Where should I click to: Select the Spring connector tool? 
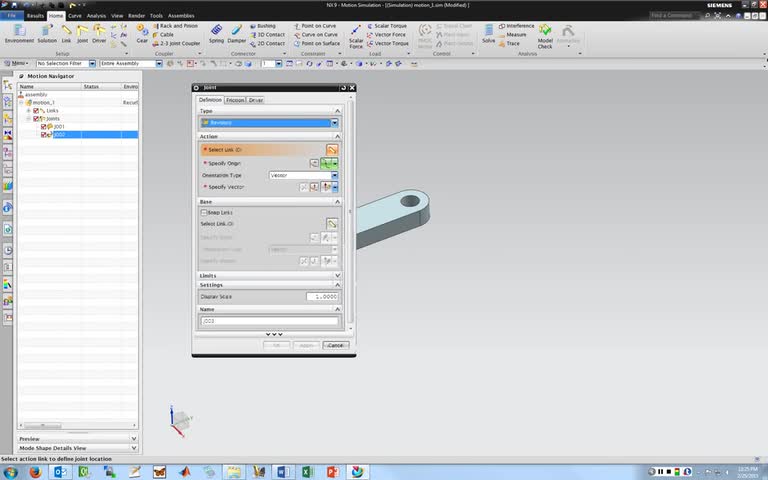pyautogui.click(x=216, y=32)
